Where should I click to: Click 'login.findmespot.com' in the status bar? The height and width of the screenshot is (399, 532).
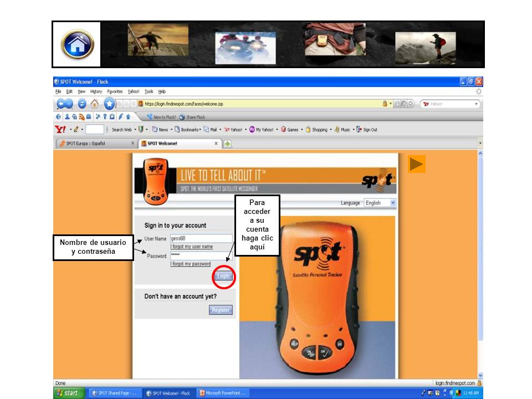point(455,383)
